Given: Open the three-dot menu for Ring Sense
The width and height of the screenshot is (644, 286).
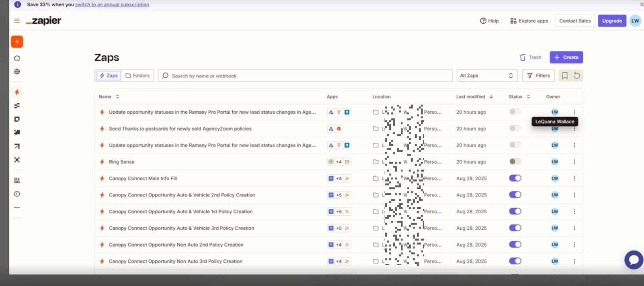Looking at the screenshot, I should 574,162.
